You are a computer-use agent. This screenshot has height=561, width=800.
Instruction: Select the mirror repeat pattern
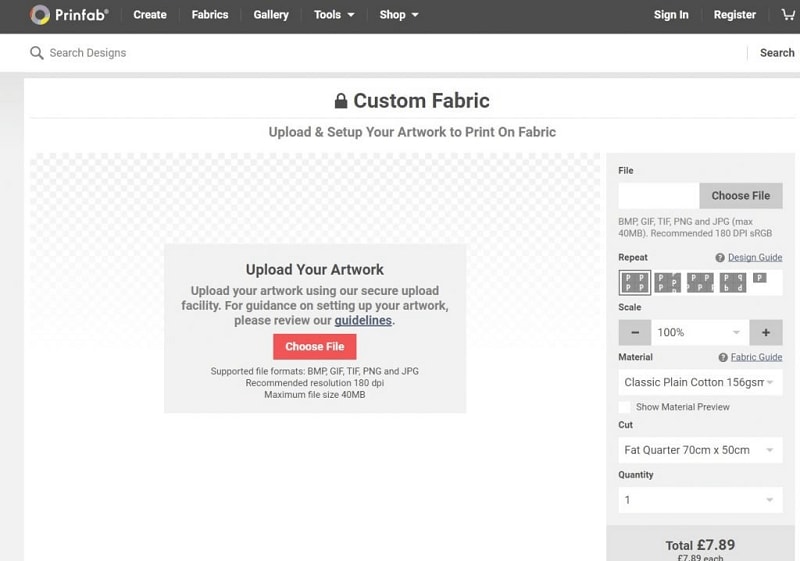point(733,283)
